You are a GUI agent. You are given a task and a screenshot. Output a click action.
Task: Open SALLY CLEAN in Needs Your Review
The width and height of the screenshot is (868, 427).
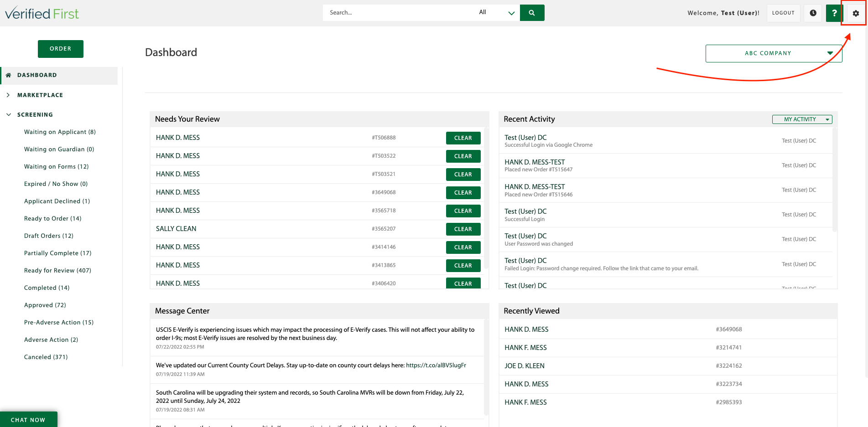pyautogui.click(x=176, y=229)
